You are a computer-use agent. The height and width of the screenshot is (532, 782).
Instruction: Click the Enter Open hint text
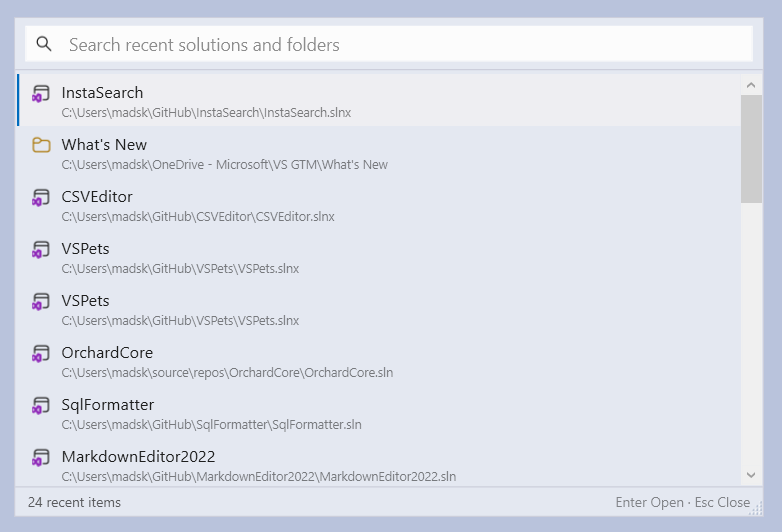[x=648, y=502]
